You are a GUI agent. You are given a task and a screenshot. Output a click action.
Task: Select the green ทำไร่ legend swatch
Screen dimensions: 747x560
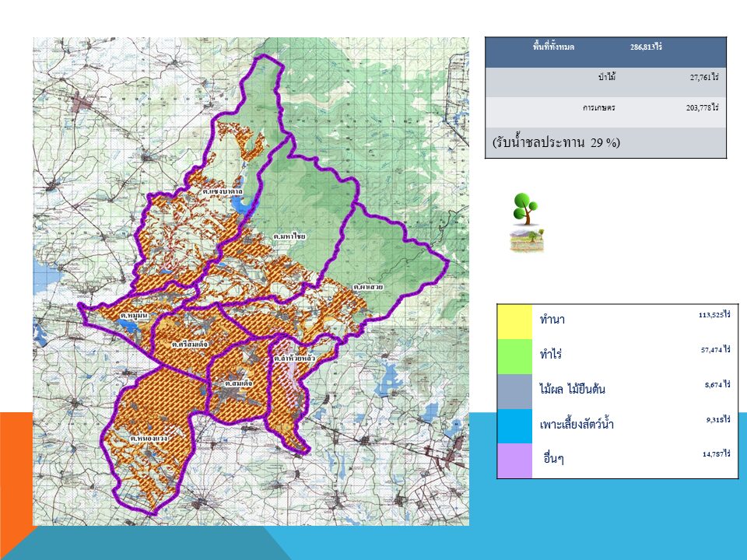(514, 356)
